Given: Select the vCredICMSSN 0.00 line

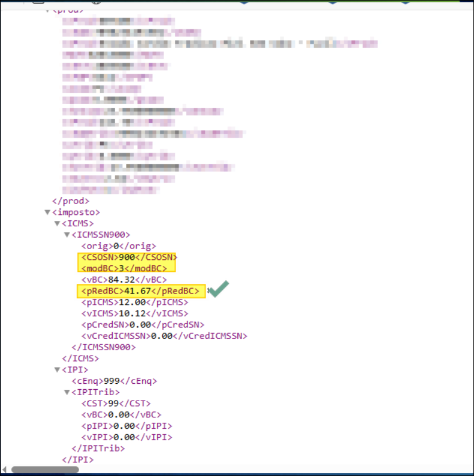Looking at the screenshot, I should tap(164, 336).
